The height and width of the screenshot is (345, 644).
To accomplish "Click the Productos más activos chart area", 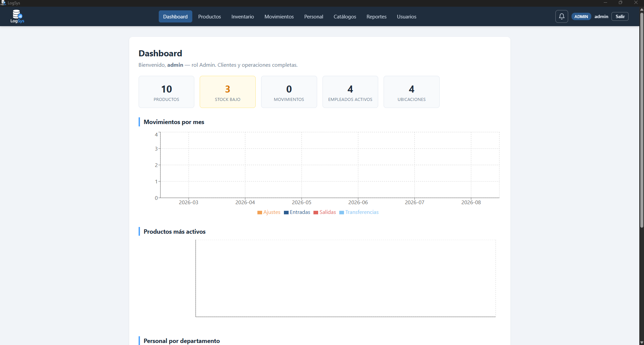I will 346,278.
